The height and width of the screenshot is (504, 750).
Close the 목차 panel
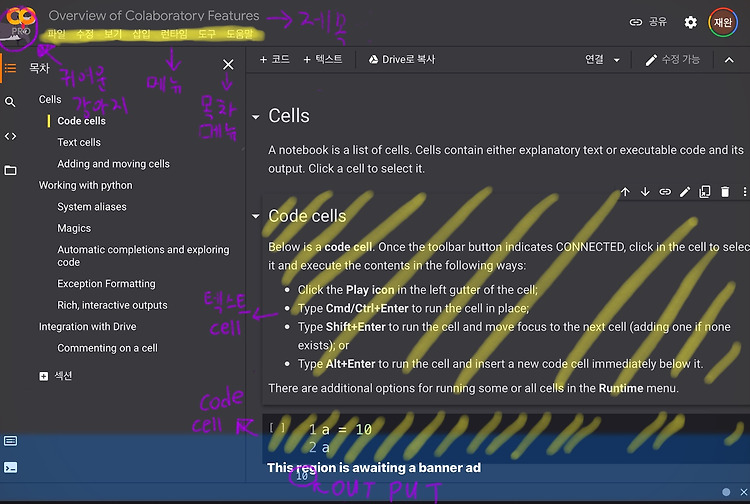[x=228, y=65]
